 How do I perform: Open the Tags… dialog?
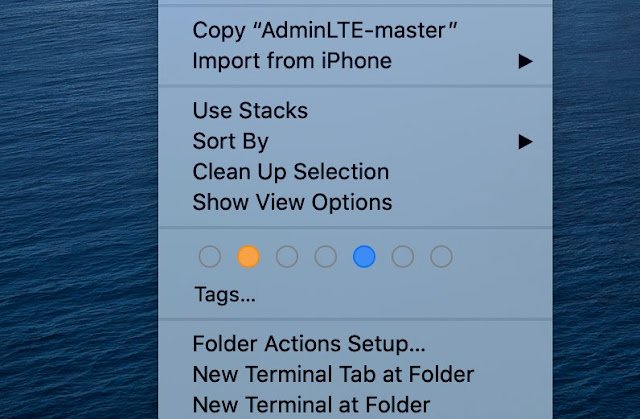(x=225, y=295)
